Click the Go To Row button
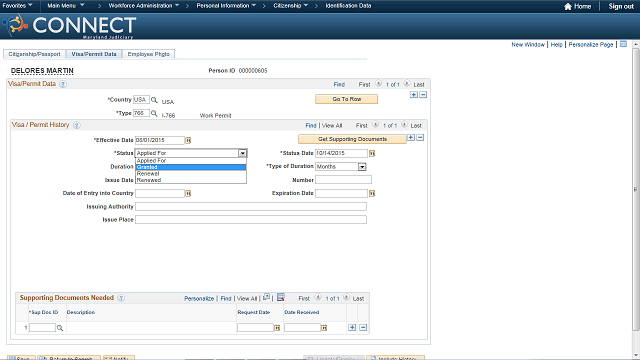This screenshot has height=360, width=640. [347, 99]
